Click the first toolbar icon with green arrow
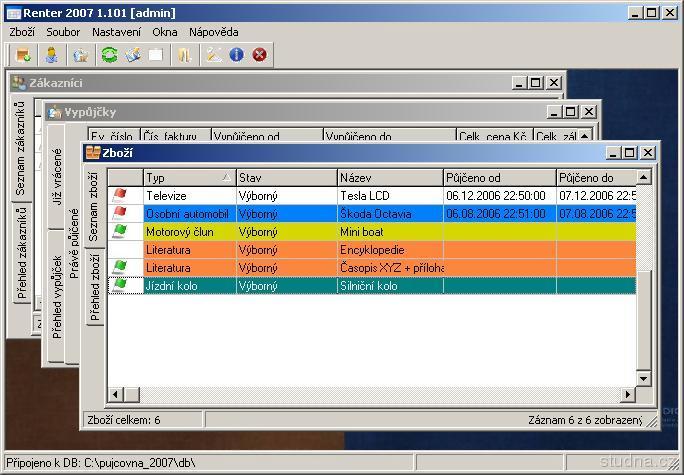684x475 pixels. coord(22,55)
